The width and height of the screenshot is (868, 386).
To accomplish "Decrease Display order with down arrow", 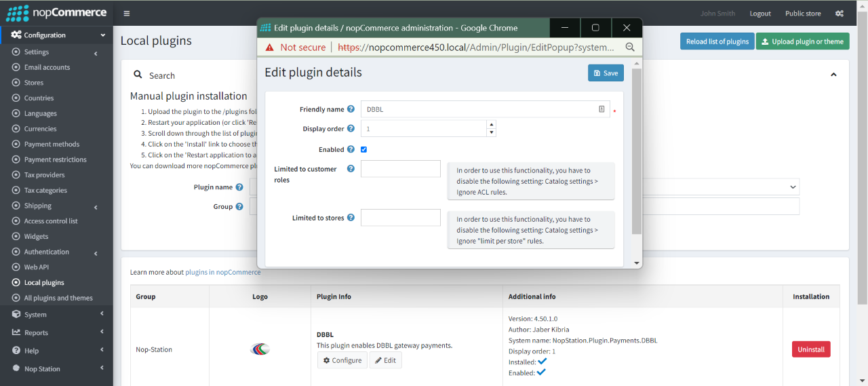I will pos(491,132).
